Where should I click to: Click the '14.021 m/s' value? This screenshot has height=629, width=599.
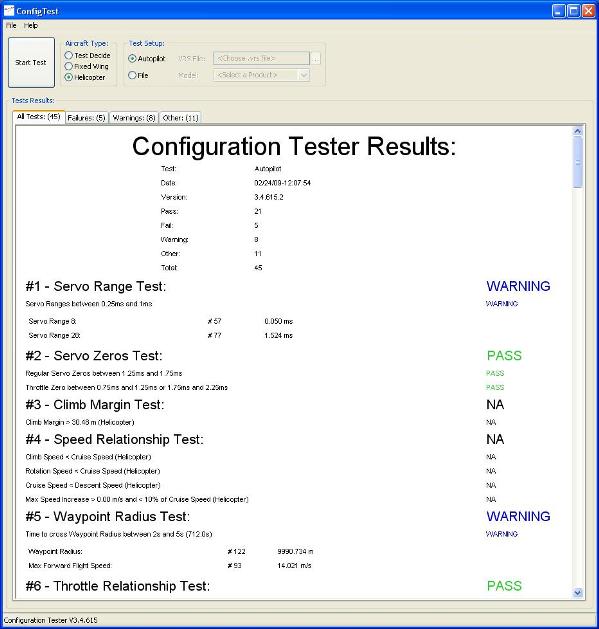(294, 566)
